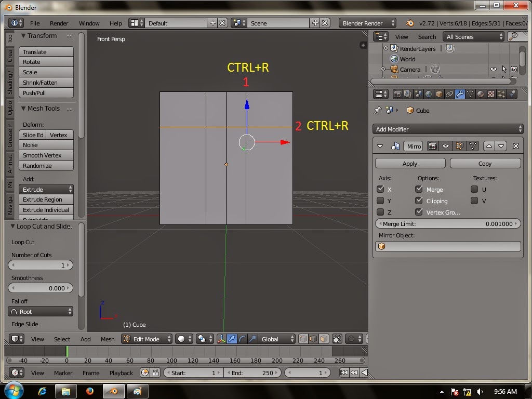Open the Mesh menu in the 3D view header

[x=108, y=339]
